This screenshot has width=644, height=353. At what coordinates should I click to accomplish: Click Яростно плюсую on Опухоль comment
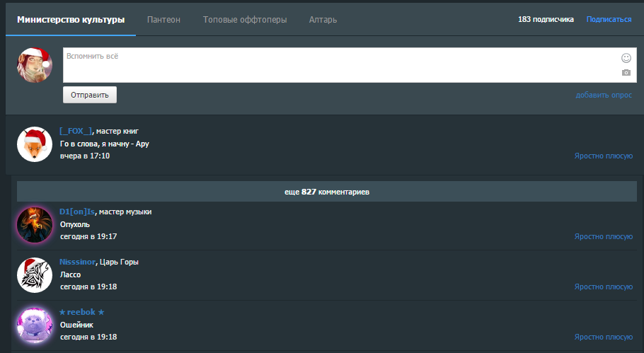coord(603,236)
